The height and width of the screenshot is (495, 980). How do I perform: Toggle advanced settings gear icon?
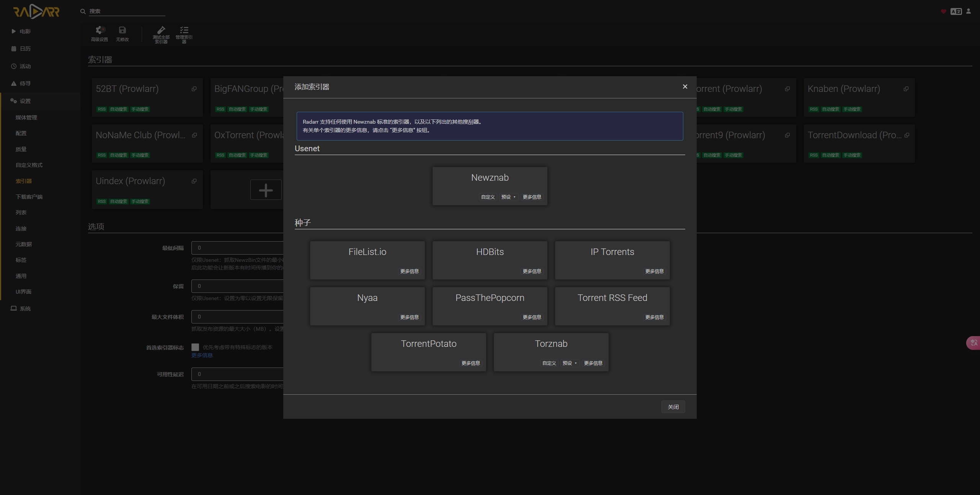pyautogui.click(x=100, y=30)
